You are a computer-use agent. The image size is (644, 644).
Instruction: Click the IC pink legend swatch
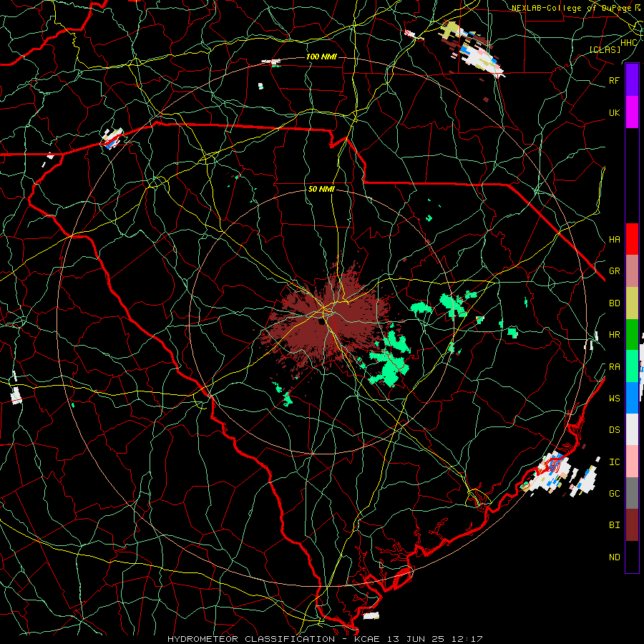632,462
